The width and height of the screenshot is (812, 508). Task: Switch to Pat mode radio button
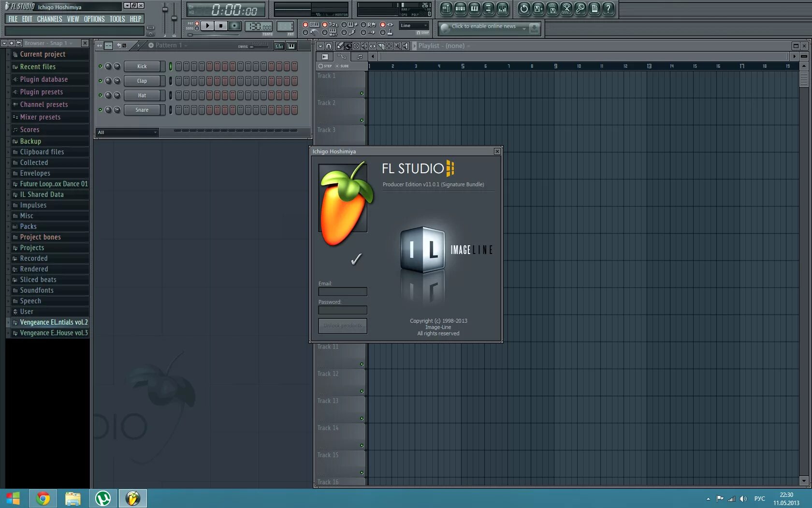pyautogui.click(x=197, y=23)
